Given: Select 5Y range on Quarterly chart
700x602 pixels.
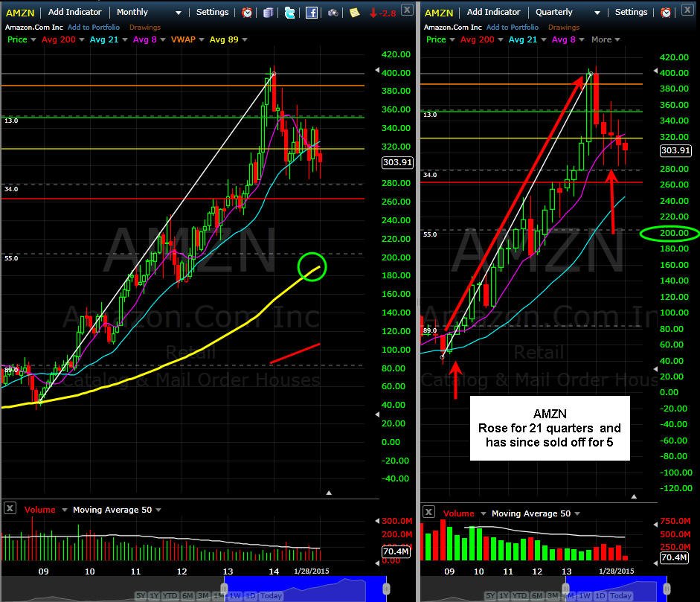Looking at the screenshot, I should coord(490,596).
